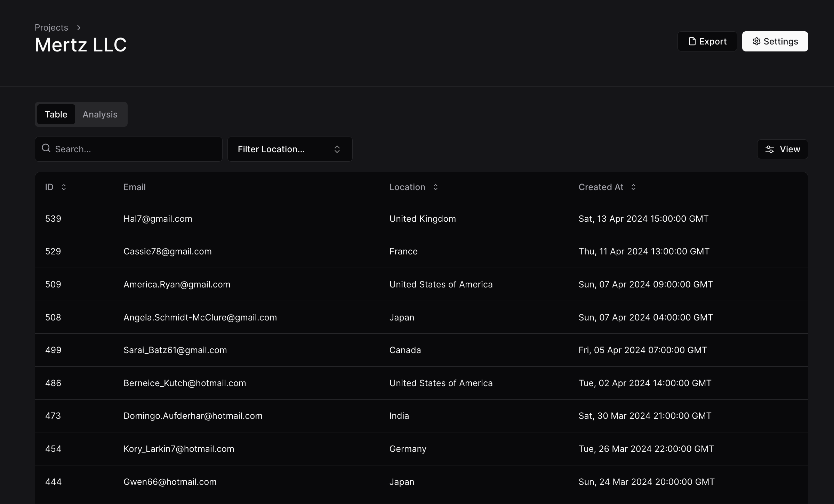The image size is (834, 504).
Task: Click the magnifier search icon
Action: click(46, 148)
